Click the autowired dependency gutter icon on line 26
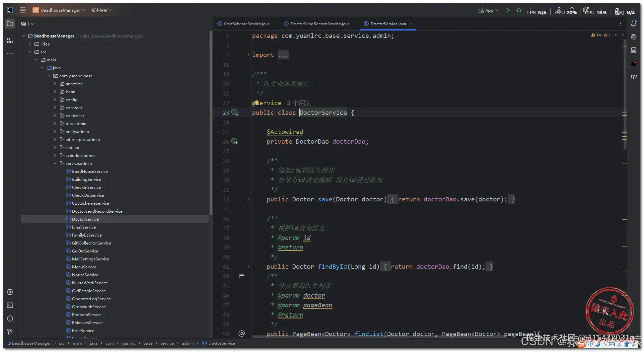This screenshot has width=644, height=352. (235, 141)
